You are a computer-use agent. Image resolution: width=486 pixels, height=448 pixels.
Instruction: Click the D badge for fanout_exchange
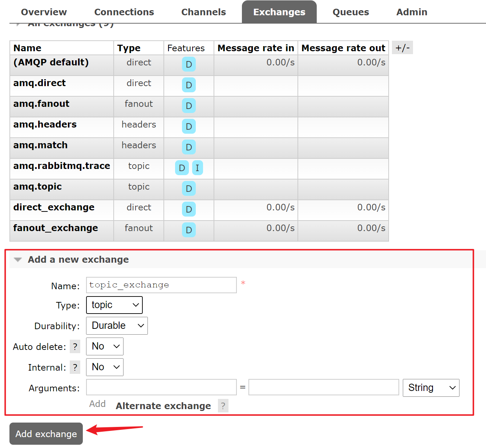(x=189, y=230)
